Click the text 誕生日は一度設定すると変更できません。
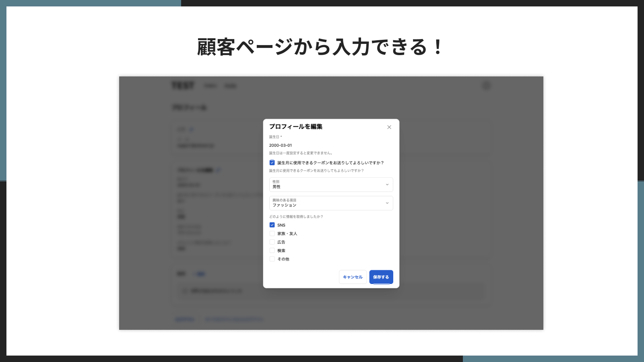This screenshot has height=362, width=644. click(301, 153)
